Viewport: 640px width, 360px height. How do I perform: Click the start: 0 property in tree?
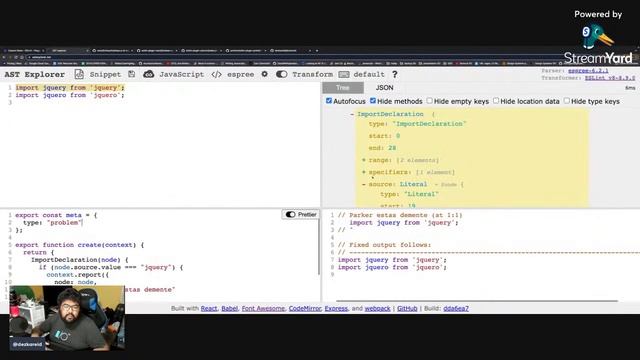point(384,136)
